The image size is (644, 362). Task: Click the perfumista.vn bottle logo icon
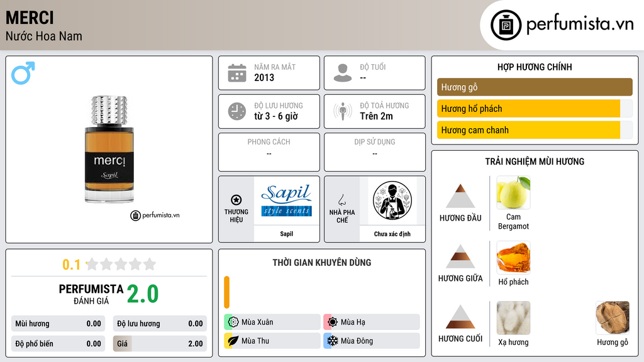click(x=506, y=25)
